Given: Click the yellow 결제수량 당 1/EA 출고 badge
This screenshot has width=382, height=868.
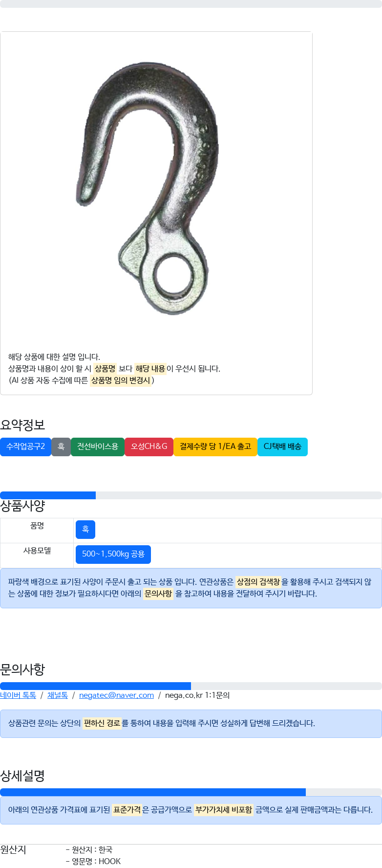Looking at the screenshot, I should click(x=215, y=446).
